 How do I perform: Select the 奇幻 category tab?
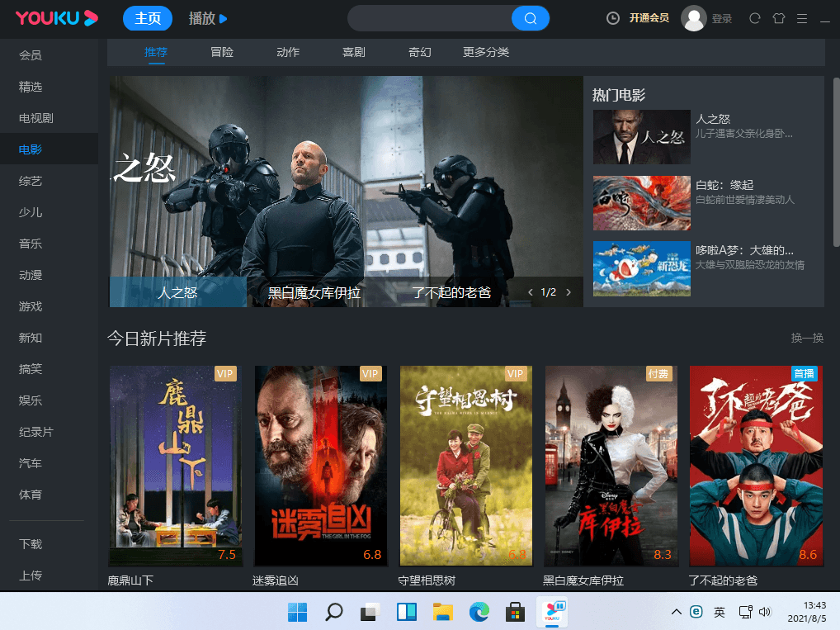point(419,52)
